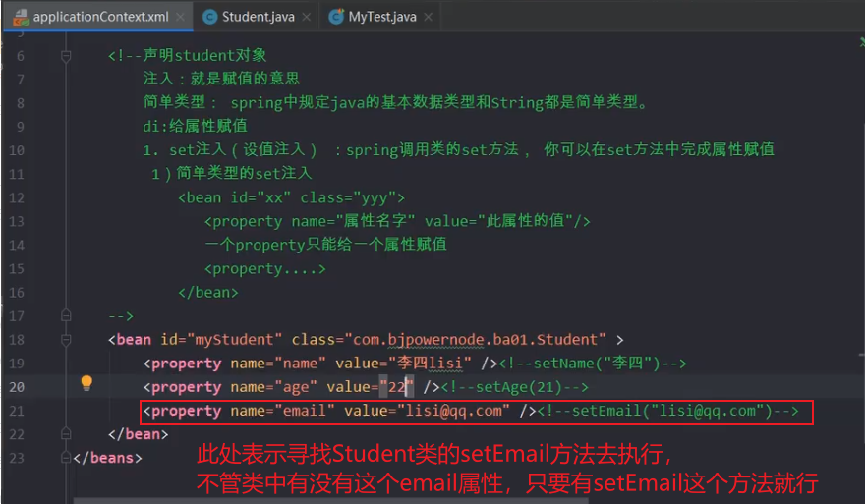Click the comment text 一个property只能给一个属性赋值
865x504 pixels.
(x=325, y=245)
